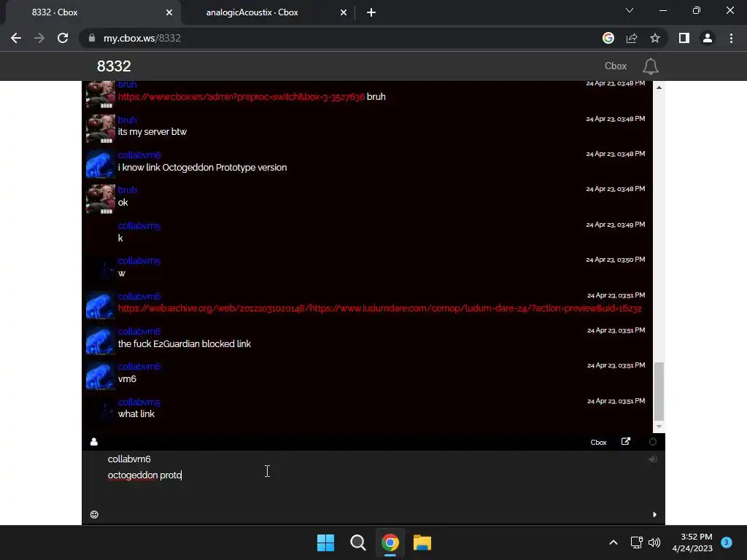Open the web.archive.org ludumdare link
Screen dimensions: 747x560
(379, 308)
